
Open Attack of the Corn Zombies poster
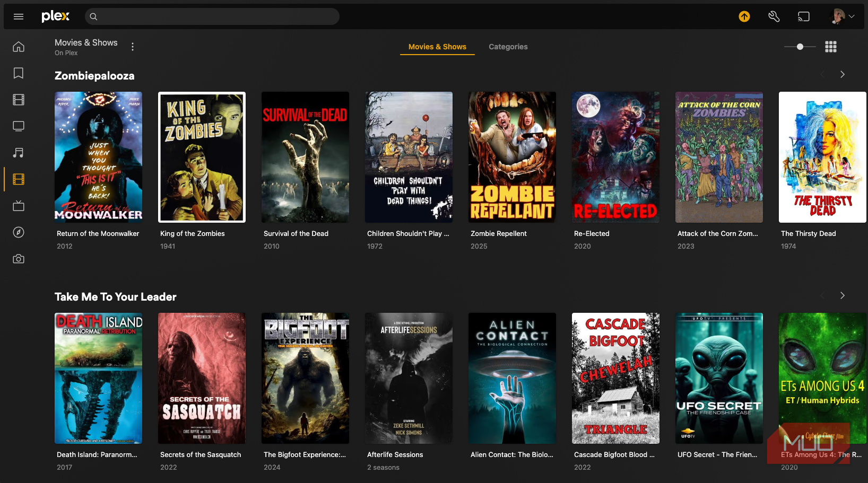(x=719, y=157)
